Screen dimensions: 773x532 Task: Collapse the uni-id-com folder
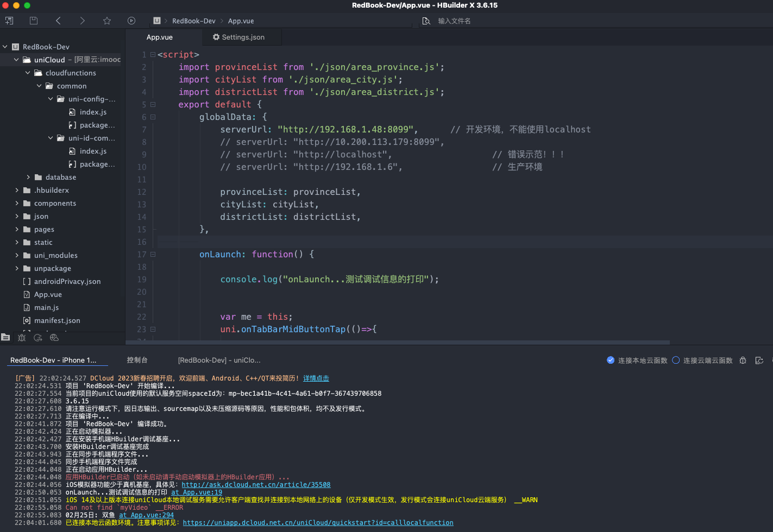coord(51,138)
